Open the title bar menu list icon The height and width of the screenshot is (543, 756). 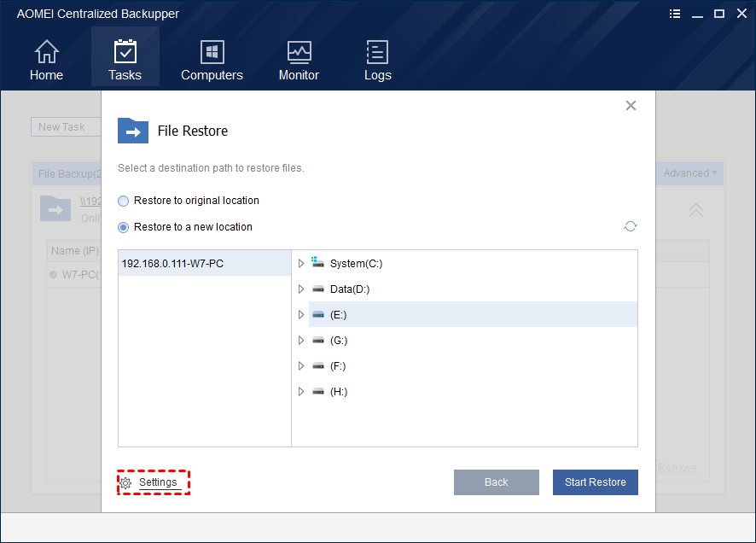coord(675,14)
